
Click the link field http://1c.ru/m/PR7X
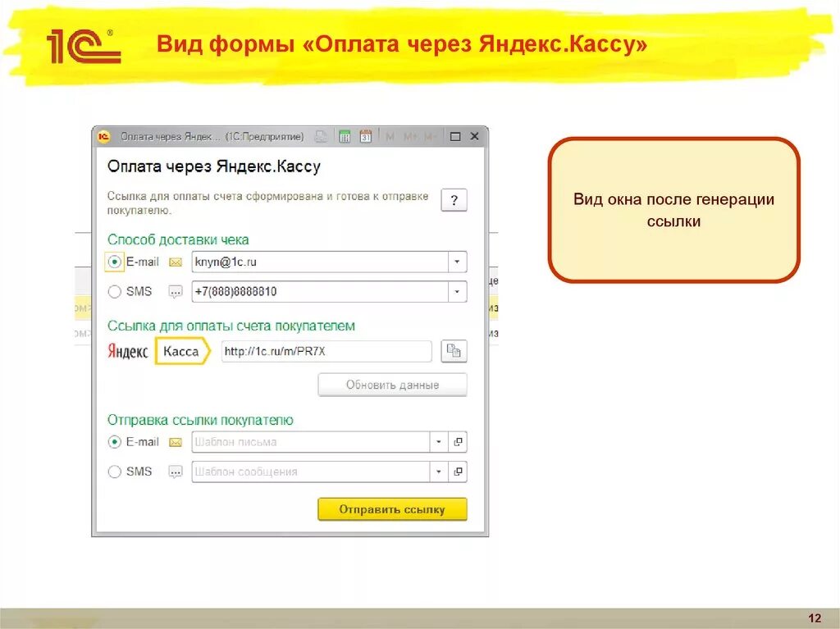326,352
